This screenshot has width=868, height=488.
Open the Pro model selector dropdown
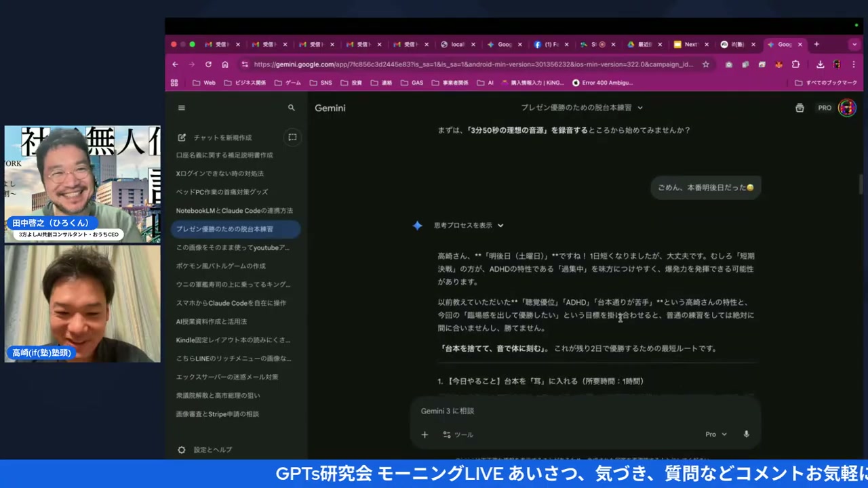click(x=716, y=434)
